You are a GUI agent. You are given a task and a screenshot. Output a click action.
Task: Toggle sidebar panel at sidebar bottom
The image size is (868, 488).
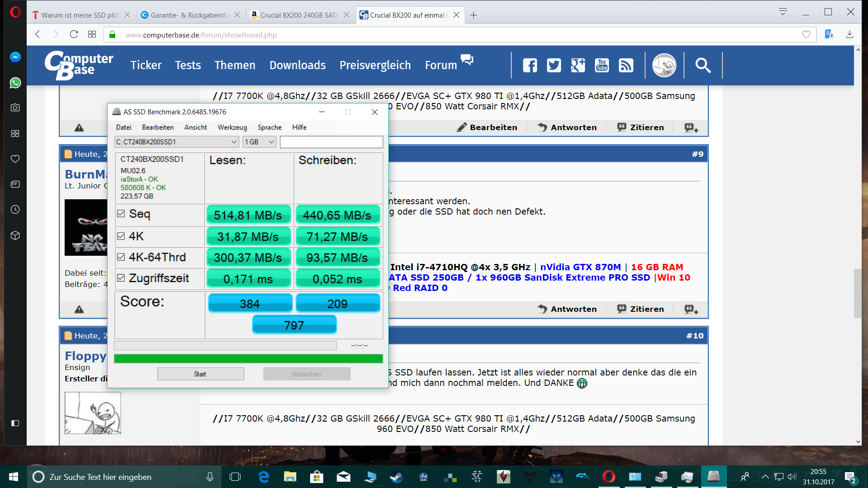coord(15,423)
